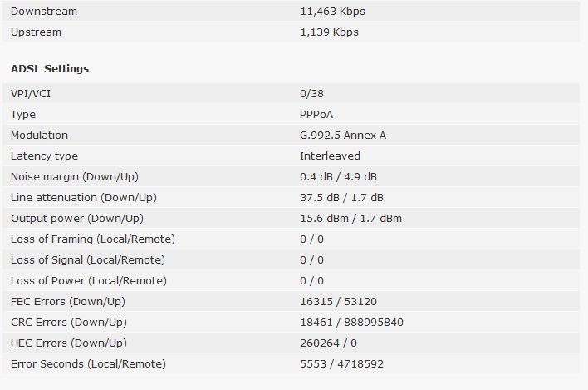Click Loss of Framing (Local/Remote) label
This screenshot has width=588, height=390.
click(93, 239)
